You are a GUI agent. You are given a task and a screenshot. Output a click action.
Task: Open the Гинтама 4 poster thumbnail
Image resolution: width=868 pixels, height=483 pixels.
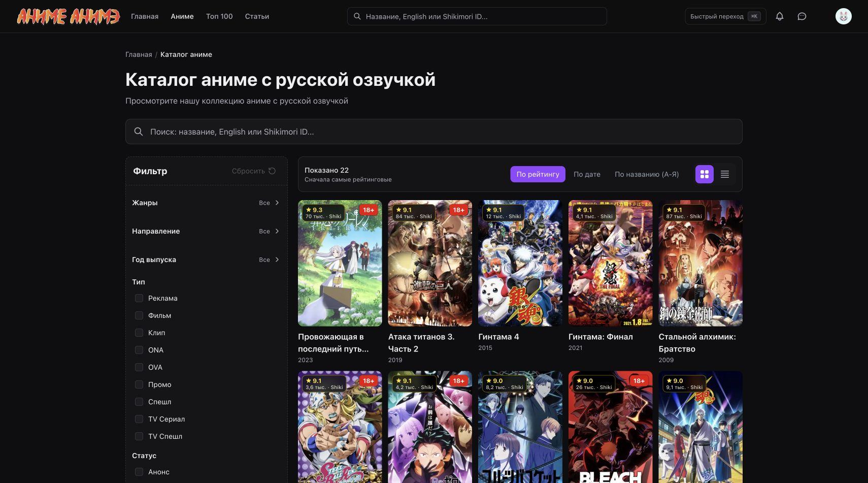pos(520,263)
